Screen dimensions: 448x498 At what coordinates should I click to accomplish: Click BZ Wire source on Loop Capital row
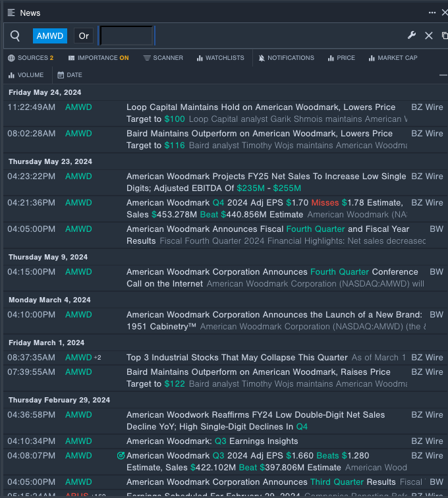(x=427, y=107)
